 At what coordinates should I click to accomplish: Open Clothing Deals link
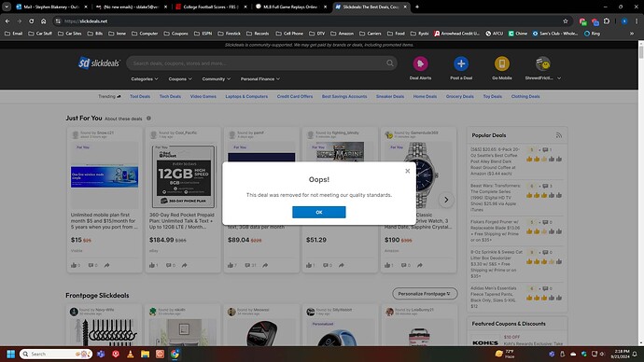click(525, 96)
